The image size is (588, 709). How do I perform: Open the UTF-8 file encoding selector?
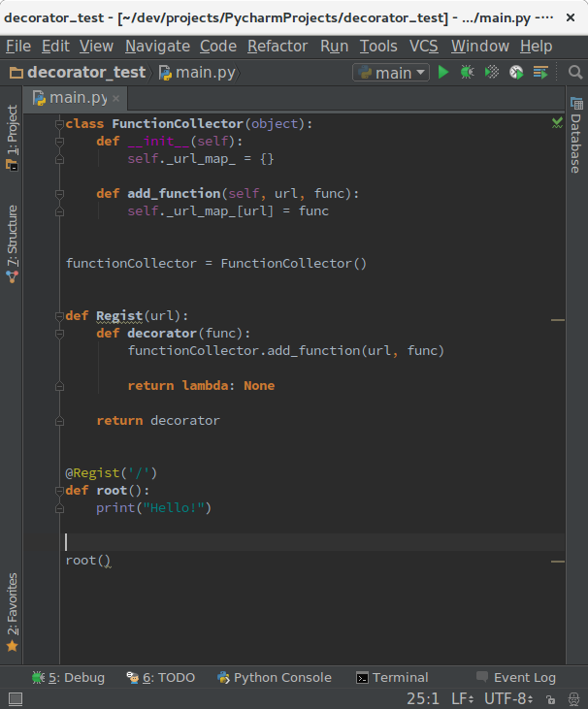click(x=508, y=698)
